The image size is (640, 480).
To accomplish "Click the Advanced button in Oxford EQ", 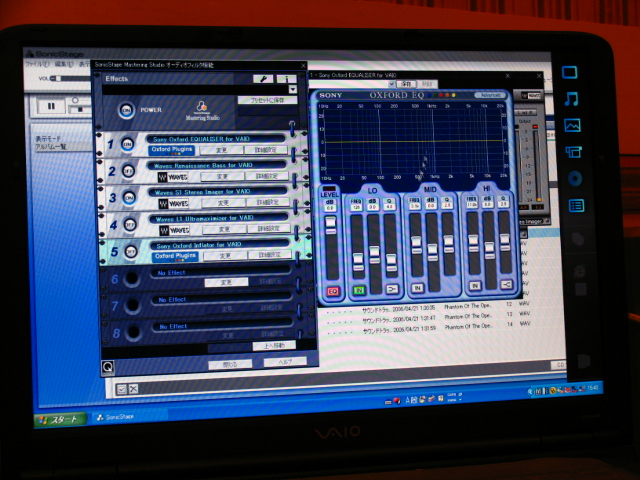I will [x=490, y=95].
